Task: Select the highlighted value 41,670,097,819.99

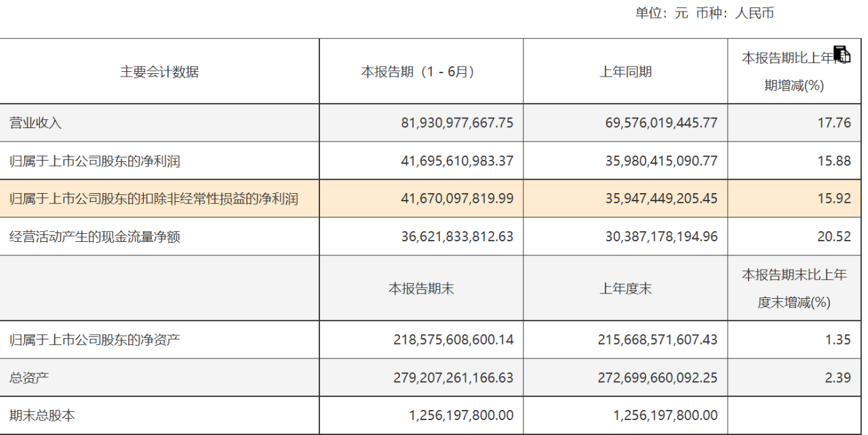Action: [458, 199]
